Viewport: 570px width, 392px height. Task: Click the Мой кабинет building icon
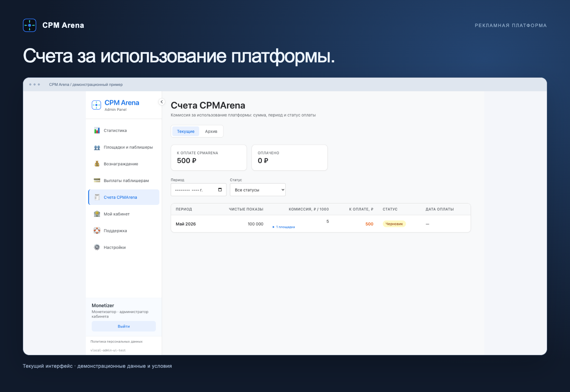click(x=97, y=214)
